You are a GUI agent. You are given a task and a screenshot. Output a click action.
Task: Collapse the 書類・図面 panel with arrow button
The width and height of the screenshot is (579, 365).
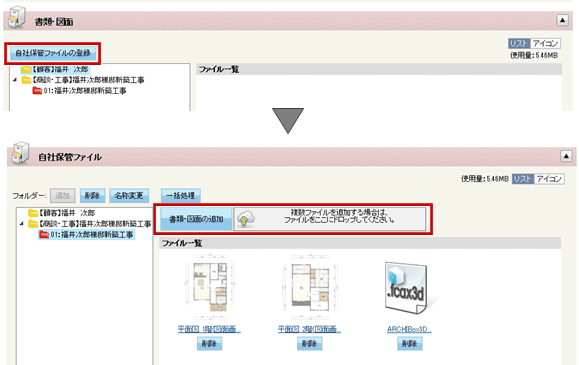click(562, 20)
